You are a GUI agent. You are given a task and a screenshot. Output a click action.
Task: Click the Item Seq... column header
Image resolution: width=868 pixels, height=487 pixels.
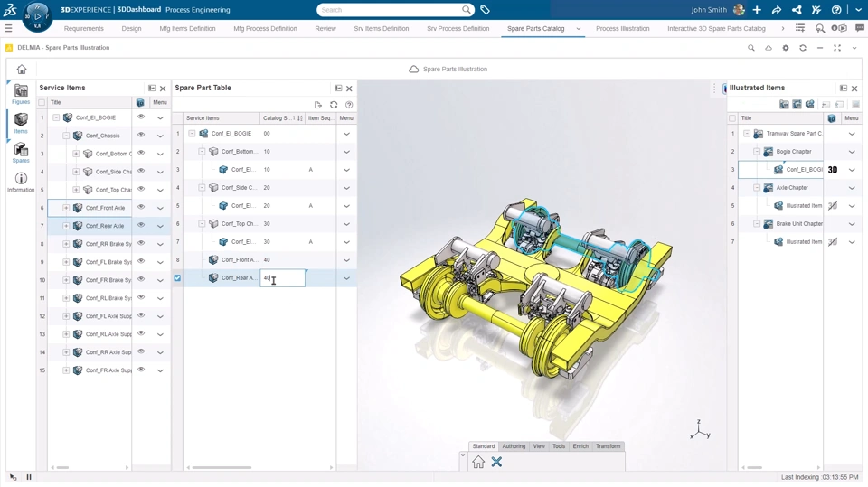point(321,117)
